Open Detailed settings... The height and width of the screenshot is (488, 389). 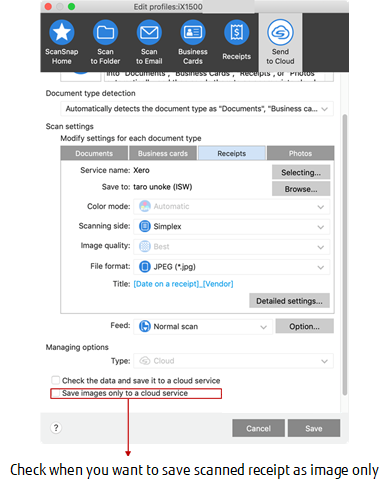coord(289,301)
